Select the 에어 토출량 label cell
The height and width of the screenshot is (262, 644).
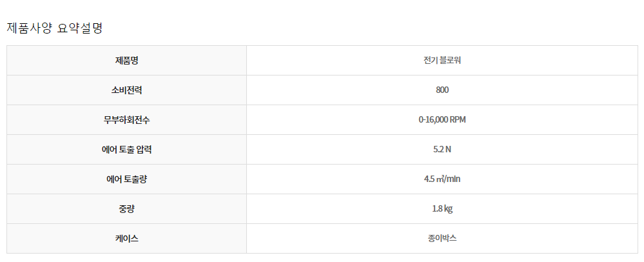click(126, 179)
